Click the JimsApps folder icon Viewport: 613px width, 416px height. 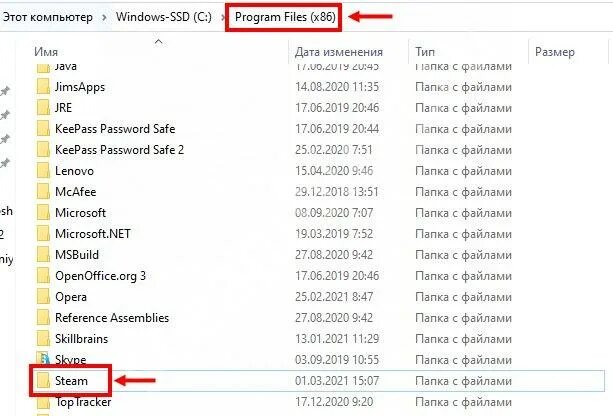[x=43, y=87]
